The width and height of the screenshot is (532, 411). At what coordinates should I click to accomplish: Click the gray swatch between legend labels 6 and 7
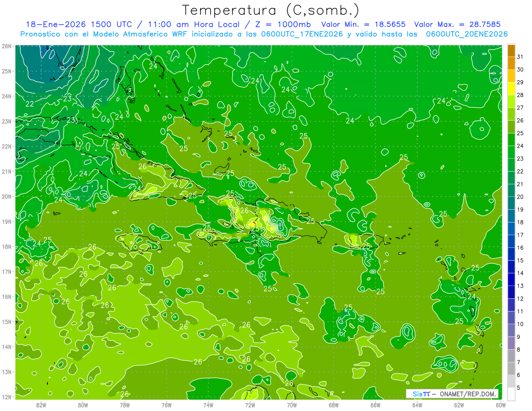(511, 368)
